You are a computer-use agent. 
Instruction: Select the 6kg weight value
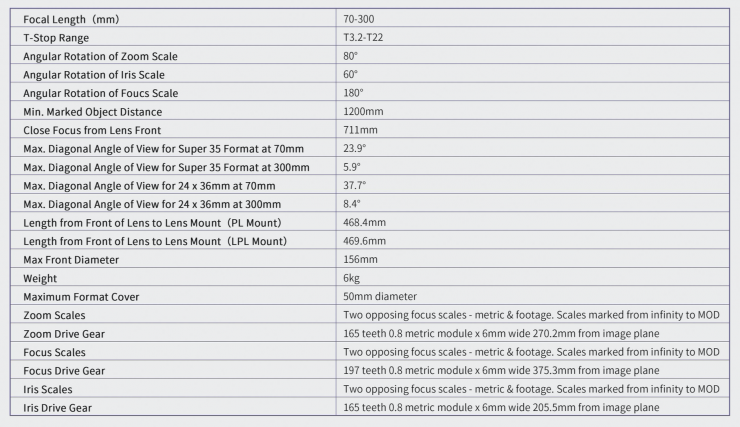pyautogui.click(x=350, y=278)
